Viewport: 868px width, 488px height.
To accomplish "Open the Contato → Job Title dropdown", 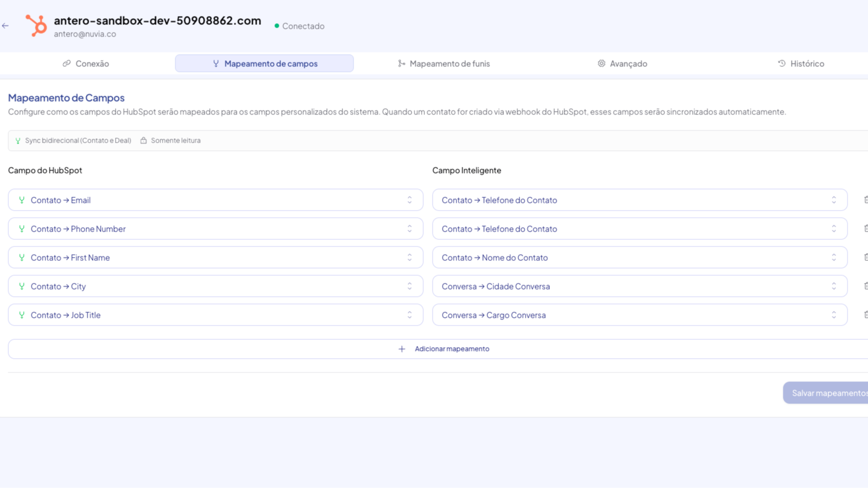I will coord(216,315).
